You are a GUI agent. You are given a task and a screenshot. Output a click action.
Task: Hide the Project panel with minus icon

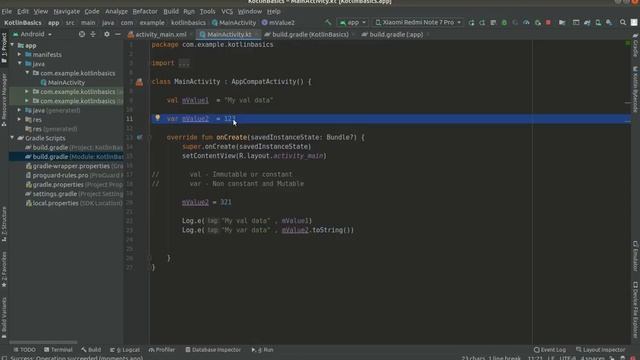(118, 34)
